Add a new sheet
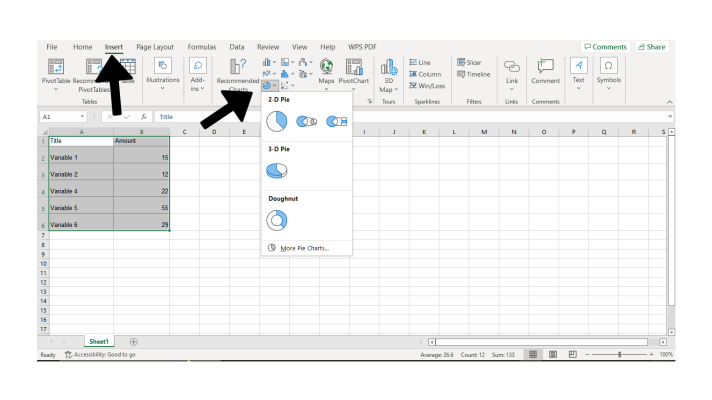 tap(134, 341)
